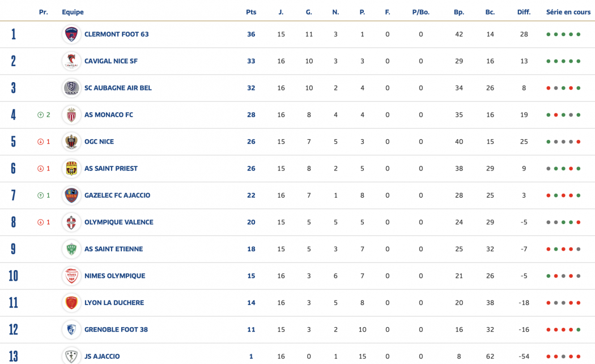The height and width of the screenshot is (364, 595).
Task: Click the Olympique Valence crest
Action: [71, 222]
